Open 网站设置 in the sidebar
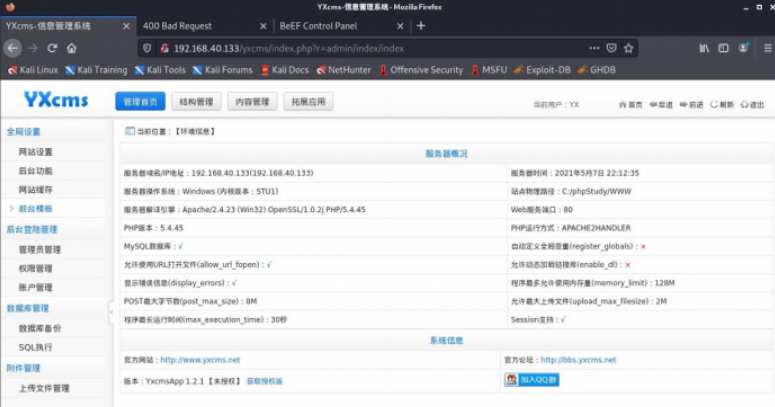775x407 pixels. (36, 152)
